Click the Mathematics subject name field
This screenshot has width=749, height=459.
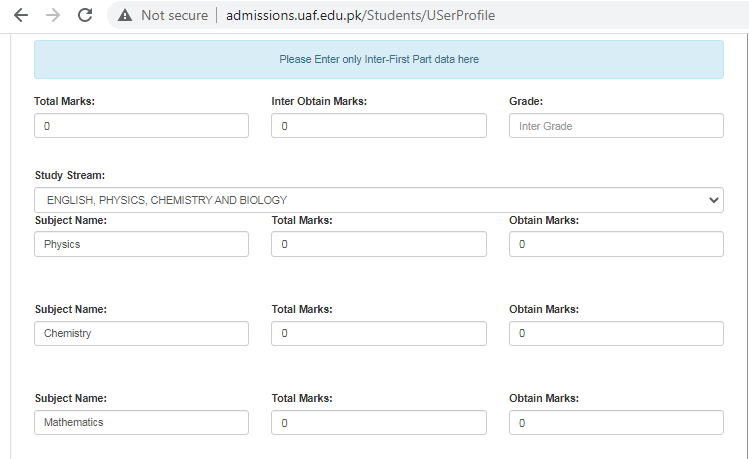tap(141, 423)
